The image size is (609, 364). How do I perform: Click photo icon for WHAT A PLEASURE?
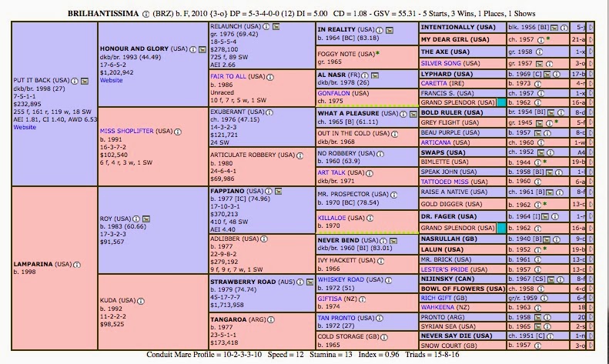pyautogui.click(x=413, y=114)
